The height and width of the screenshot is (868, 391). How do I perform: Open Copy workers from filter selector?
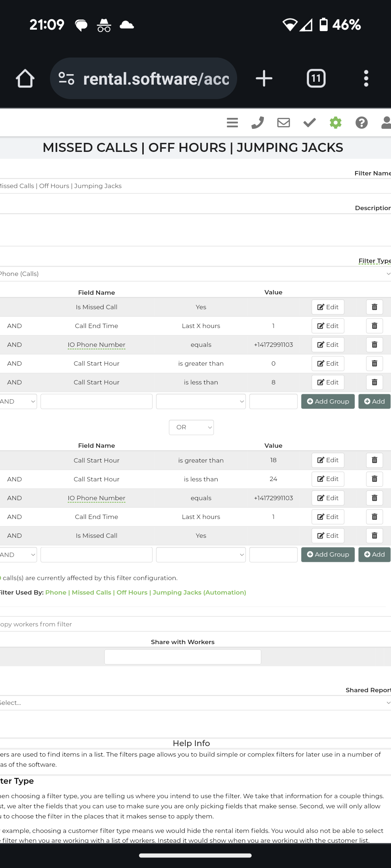[195, 624]
